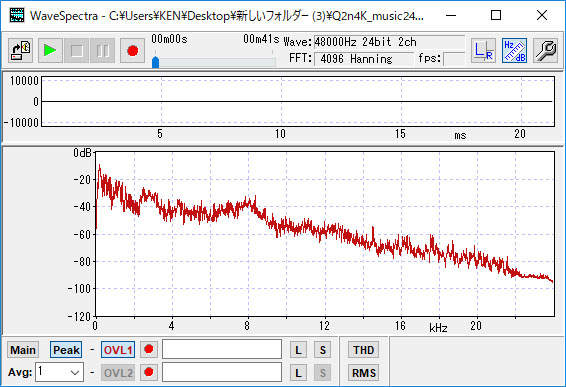Toggle the THD measurement button

[363, 350]
